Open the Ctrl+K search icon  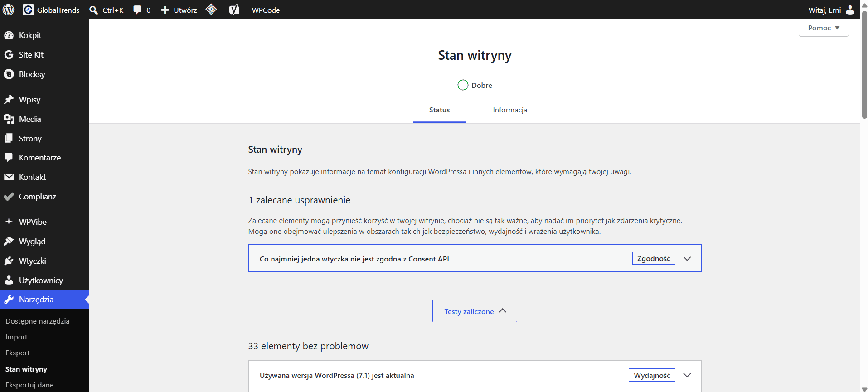(93, 10)
